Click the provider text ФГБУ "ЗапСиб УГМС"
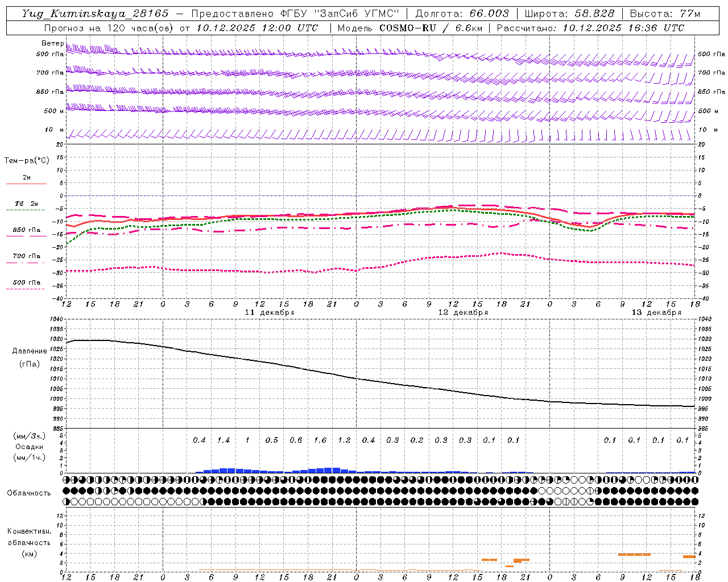Viewport: 728px width, 582px height. point(340,14)
